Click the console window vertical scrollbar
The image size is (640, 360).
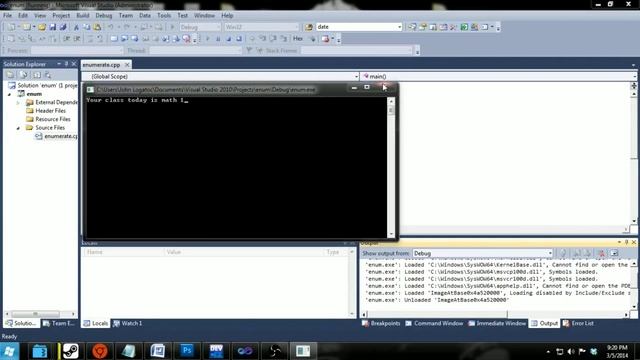point(391,167)
